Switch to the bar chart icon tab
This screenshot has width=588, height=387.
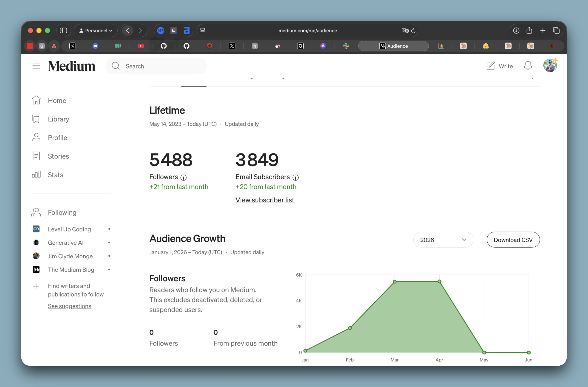[x=441, y=46]
